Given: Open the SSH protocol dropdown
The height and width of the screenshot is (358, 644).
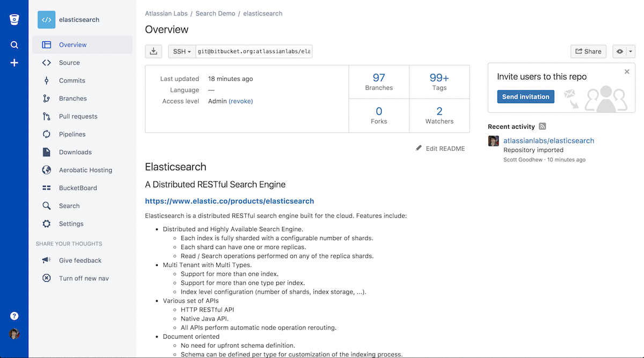Looking at the screenshot, I should click(181, 51).
